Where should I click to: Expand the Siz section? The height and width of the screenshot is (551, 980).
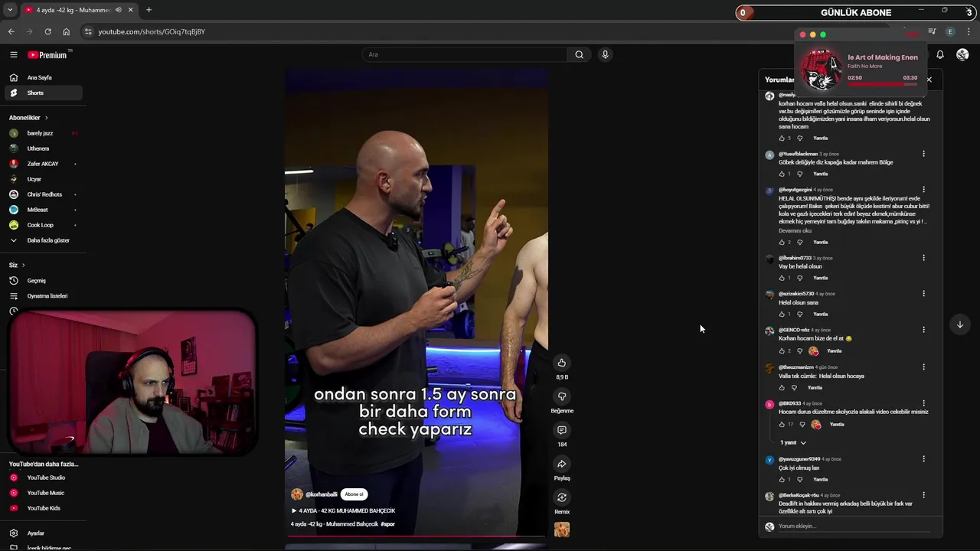(17, 265)
